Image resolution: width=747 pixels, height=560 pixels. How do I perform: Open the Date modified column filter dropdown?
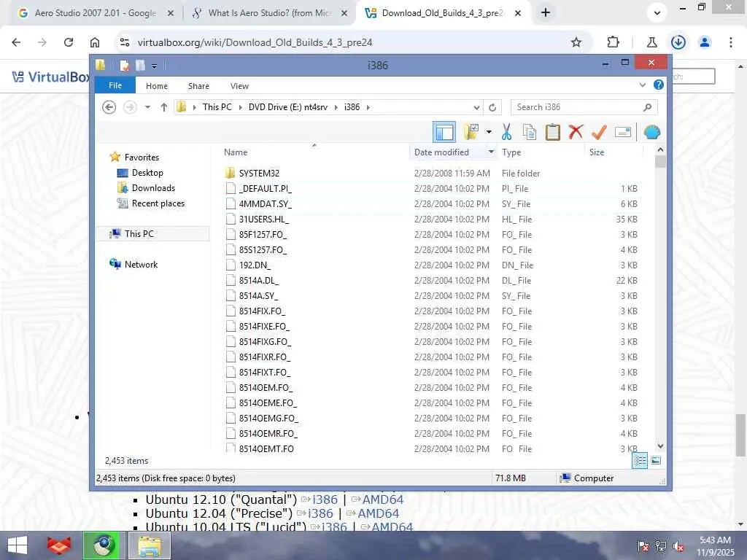[x=491, y=152]
